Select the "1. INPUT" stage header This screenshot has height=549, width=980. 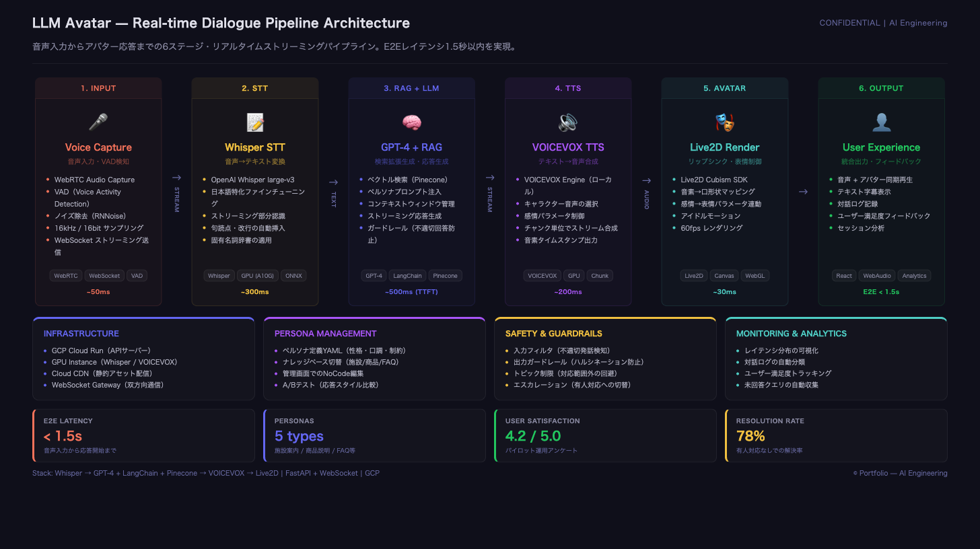[98, 88]
